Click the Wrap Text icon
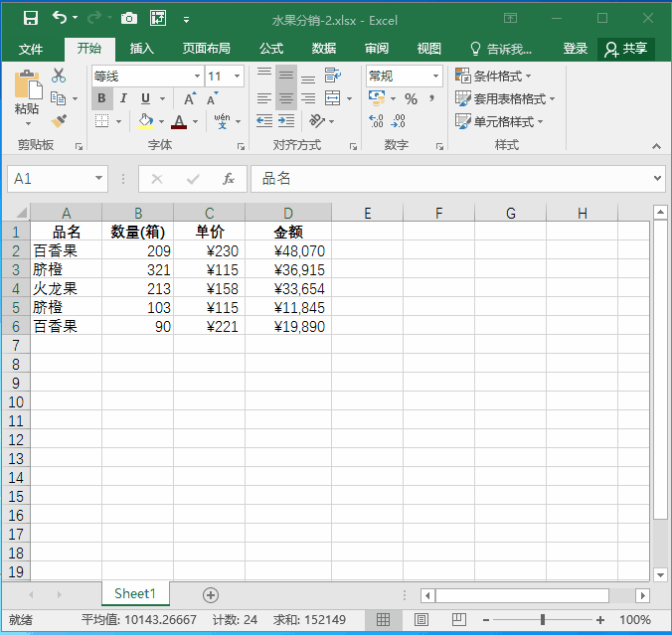Screen dimensions: 672x635 pos(332,76)
